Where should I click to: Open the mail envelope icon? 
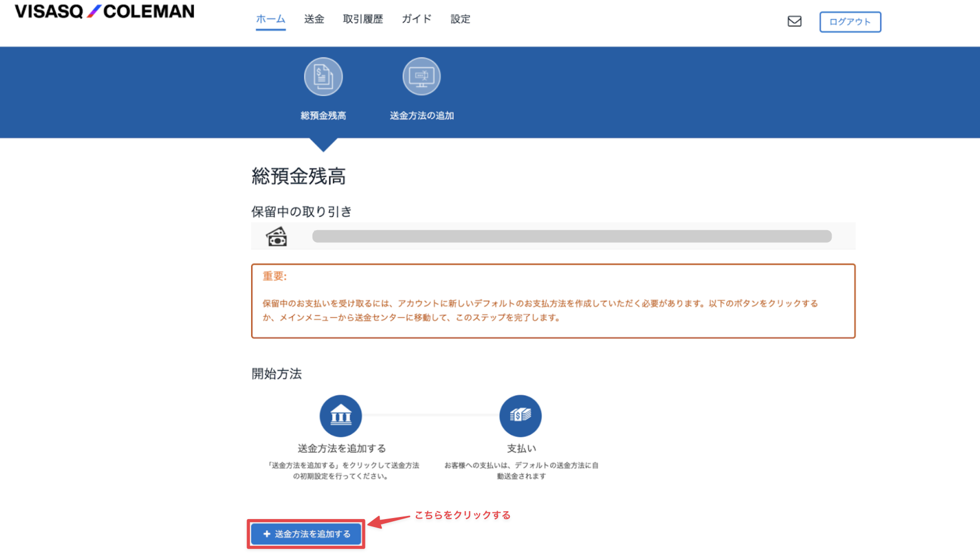(x=794, y=21)
